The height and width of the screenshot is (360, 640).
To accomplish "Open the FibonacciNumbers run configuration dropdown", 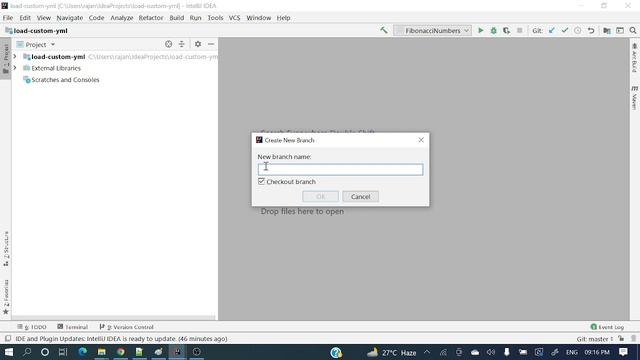I will pos(432,31).
